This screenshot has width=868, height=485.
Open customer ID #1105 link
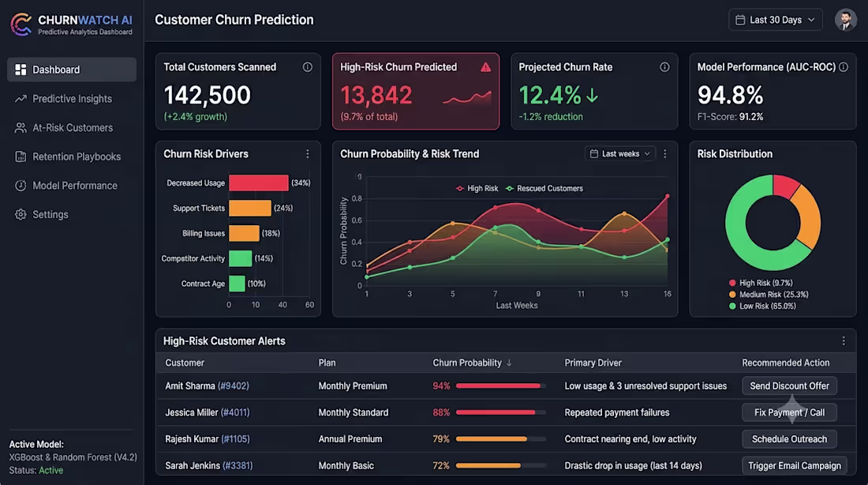235,439
